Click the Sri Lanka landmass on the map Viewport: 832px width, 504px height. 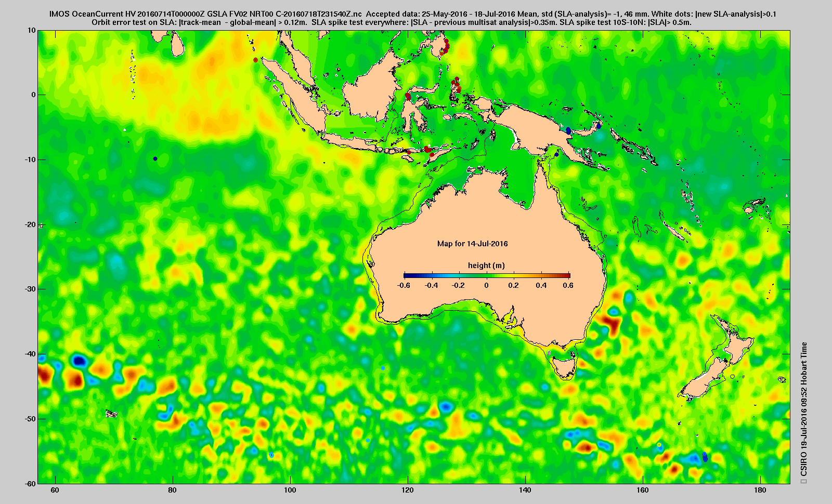tap(177, 44)
